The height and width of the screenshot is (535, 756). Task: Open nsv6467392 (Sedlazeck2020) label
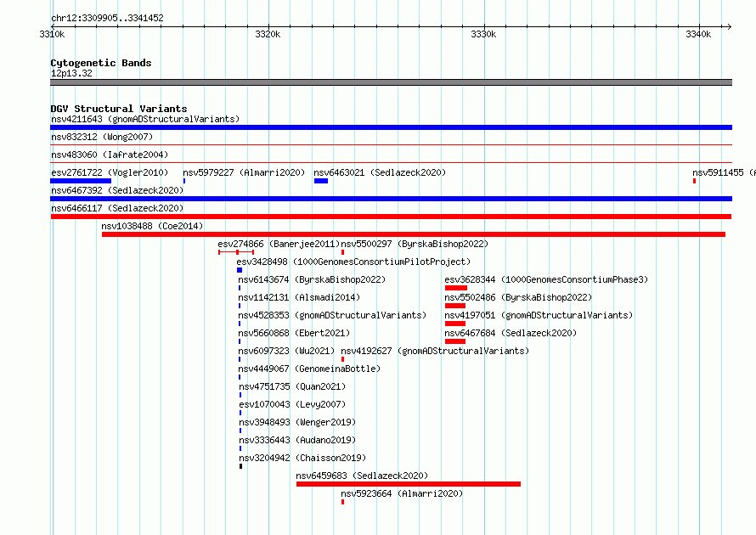[x=117, y=190]
